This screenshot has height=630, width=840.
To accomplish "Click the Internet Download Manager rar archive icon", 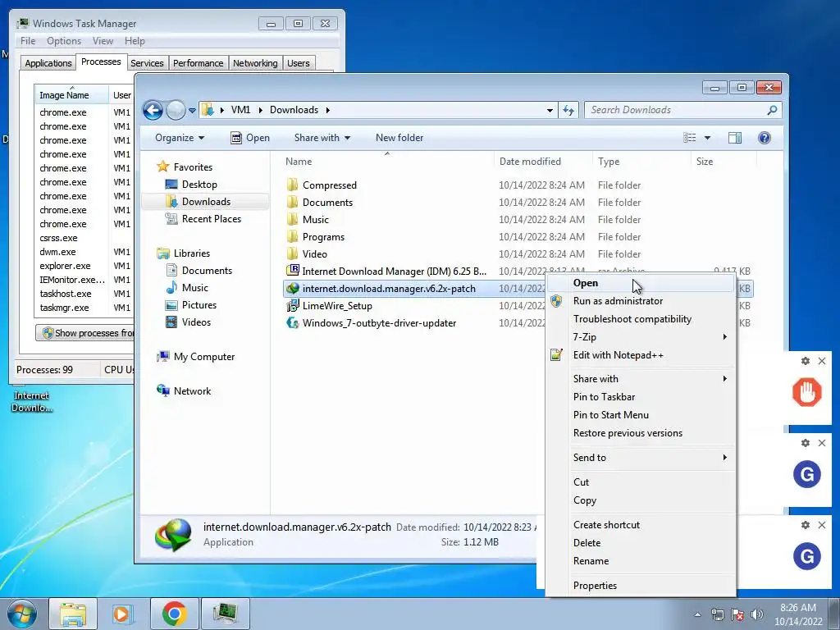I will pyautogui.click(x=293, y=271).
